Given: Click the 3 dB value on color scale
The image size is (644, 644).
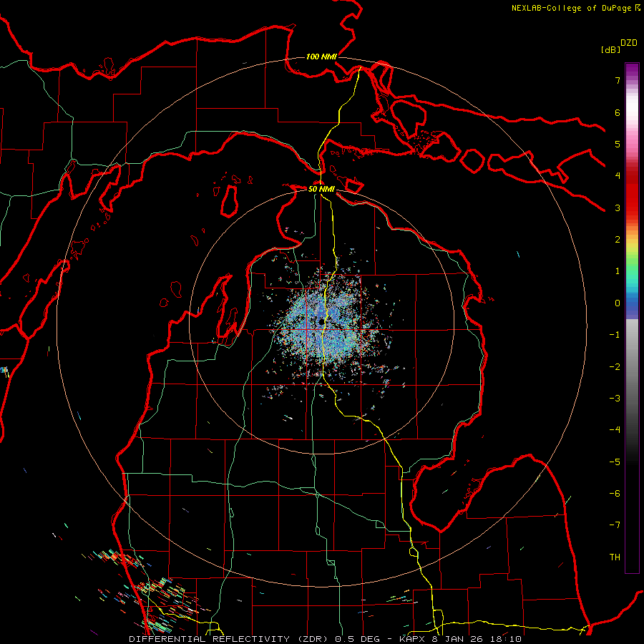Looking at the screenshot, I should pos(618,208).
